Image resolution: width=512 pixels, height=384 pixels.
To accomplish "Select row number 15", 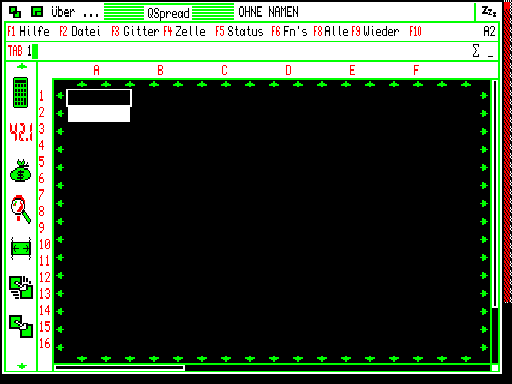I will [x=45, y=327].
